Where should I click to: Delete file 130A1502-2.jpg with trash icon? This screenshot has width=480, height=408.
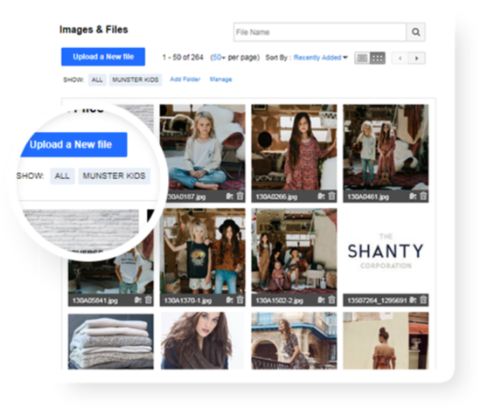pos(332,300)
